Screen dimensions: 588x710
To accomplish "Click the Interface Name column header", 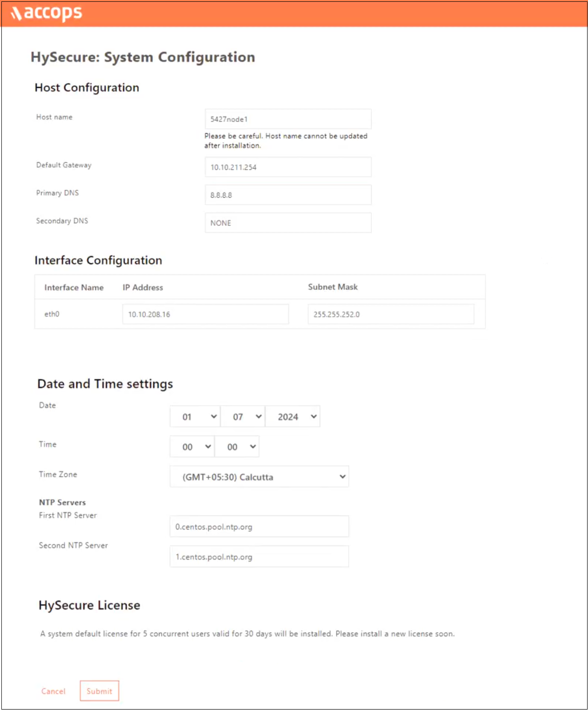I will tap(74, 288).
